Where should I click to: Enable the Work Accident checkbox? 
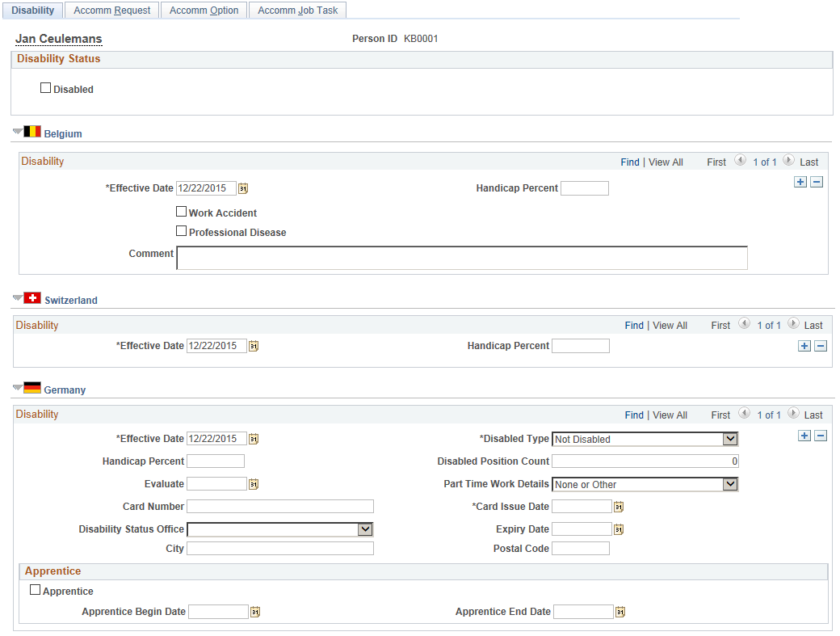click(182, 212)
